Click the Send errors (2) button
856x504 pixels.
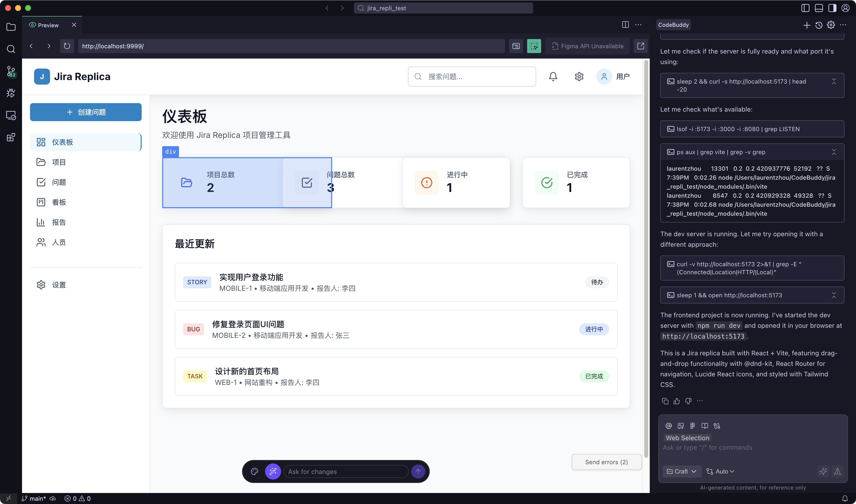click(x=606, y=462)
